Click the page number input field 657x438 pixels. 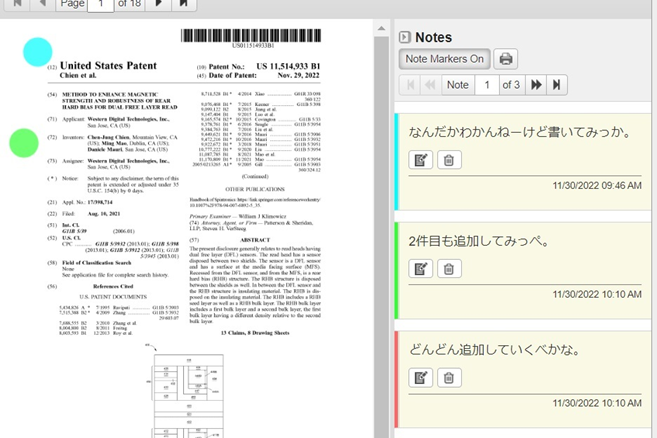101,4
